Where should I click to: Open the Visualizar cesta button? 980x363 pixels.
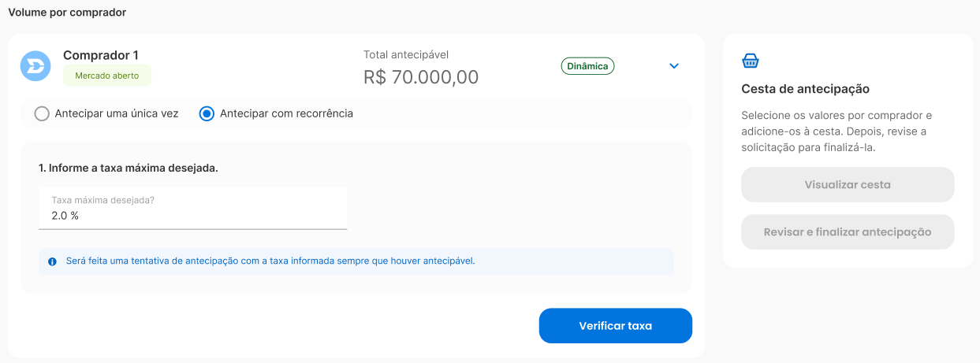[x=848, y=185]
